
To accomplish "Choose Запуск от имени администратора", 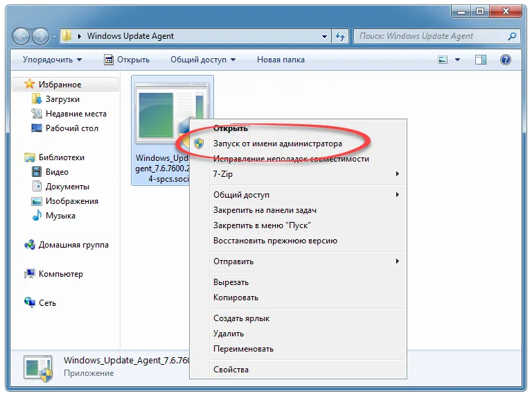I will click(x=299, y=144).
